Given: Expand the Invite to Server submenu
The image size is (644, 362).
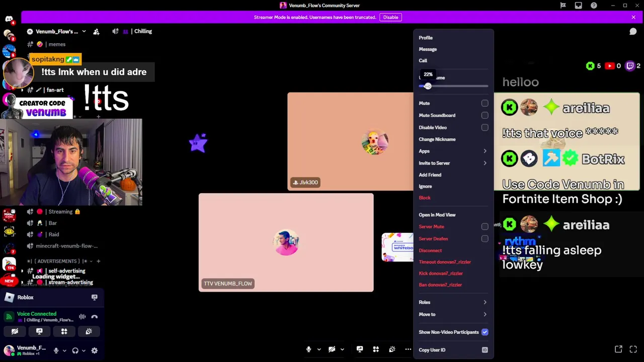Looking at the screenshot, I should click(x=453, y=163).
